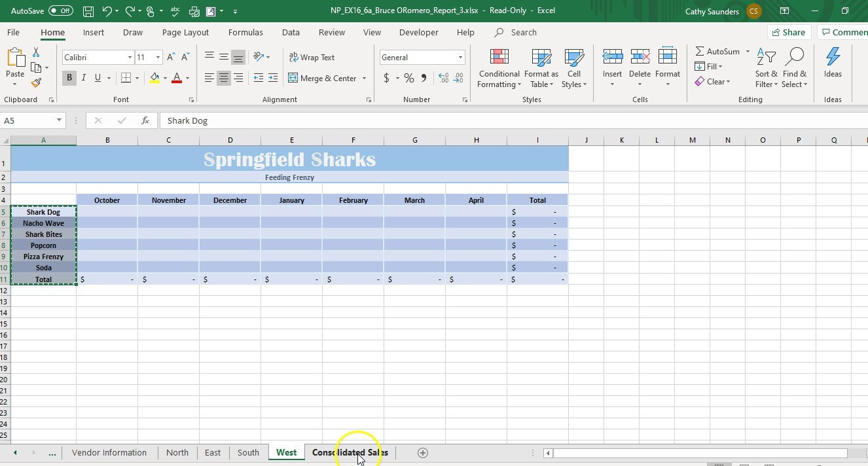
Task: Toggle Wrap Text for selected cells
Action: [312, 58]
